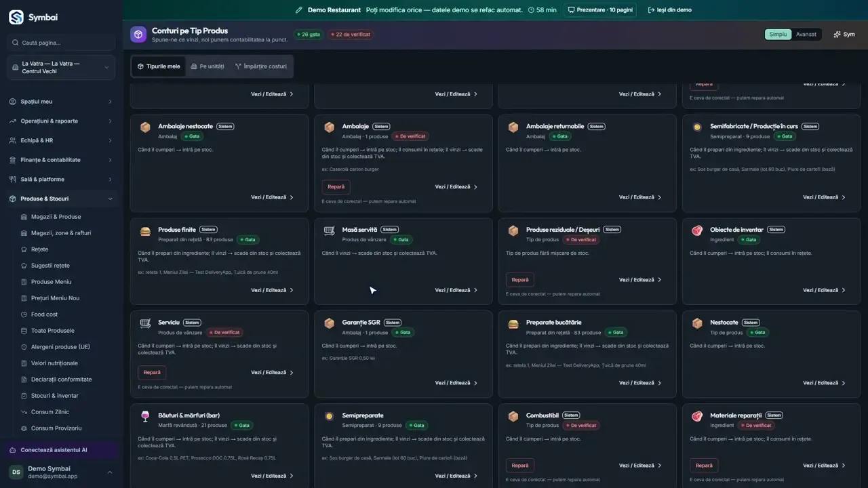Image resolution: width=868 pixels, height=488 pixels.
Task: Select the Tipurile mele tab
Action: click(159, 66)
